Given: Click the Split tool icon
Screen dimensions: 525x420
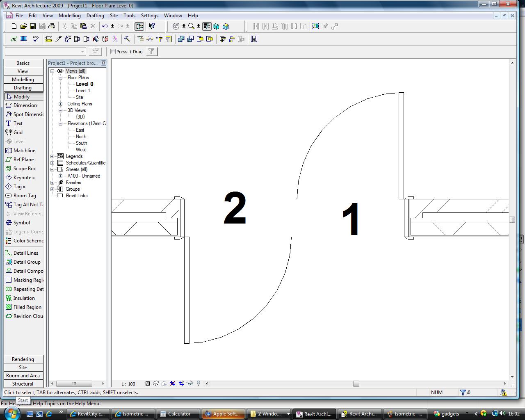Looking at the screenshot, I should [150, 39].
